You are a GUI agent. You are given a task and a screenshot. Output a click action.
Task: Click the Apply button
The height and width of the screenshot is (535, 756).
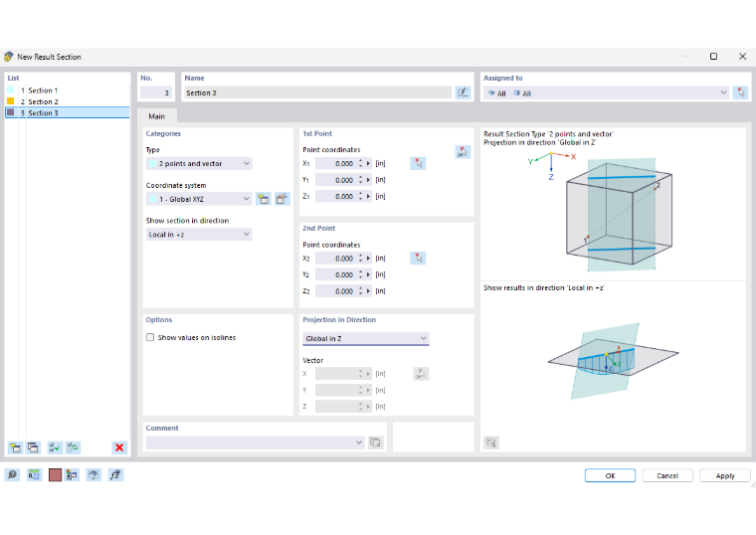[x=724, y=475]
